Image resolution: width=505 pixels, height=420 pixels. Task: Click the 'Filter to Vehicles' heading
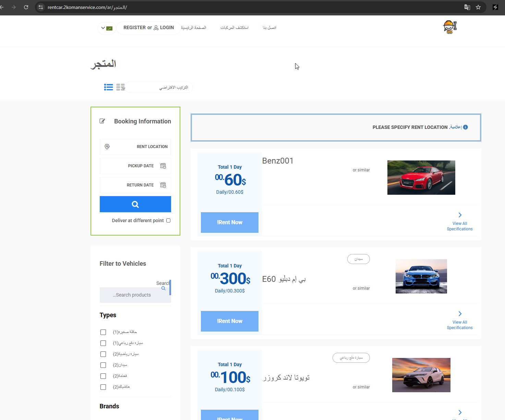tap(123, 264)
